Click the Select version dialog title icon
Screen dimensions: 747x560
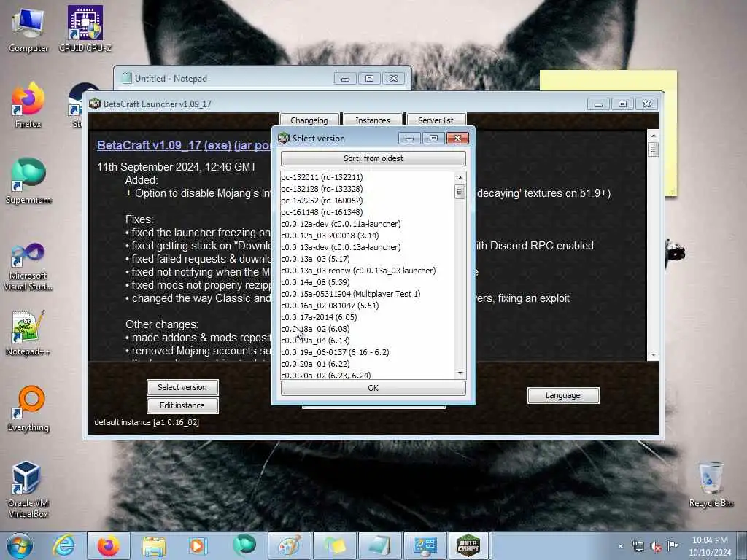284,138
